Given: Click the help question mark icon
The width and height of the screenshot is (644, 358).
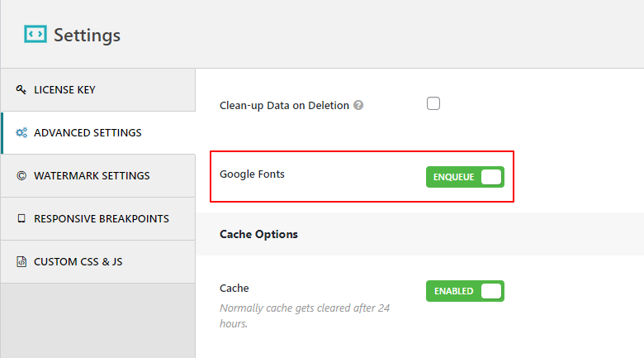Looking at the screenshot, I should point(358,106).
